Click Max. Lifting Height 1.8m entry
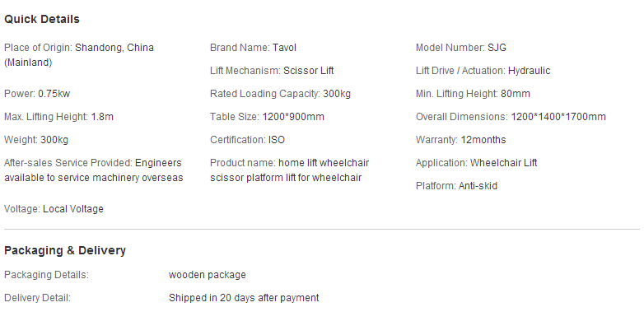 coord(58,117)
